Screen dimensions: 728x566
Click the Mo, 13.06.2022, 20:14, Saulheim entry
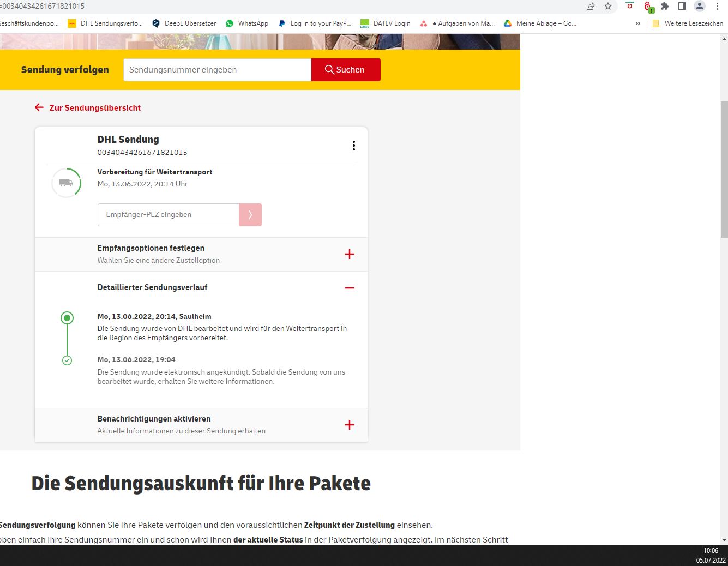154,316
